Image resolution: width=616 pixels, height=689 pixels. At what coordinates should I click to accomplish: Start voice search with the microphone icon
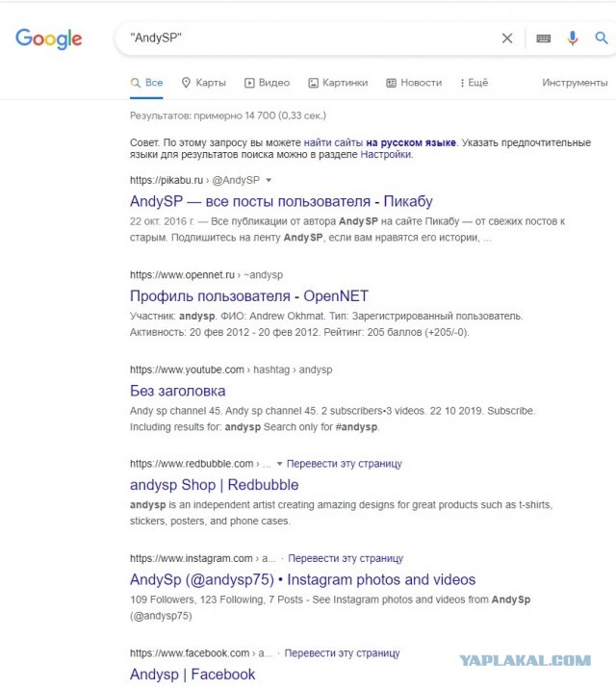[x=572, y=38]
